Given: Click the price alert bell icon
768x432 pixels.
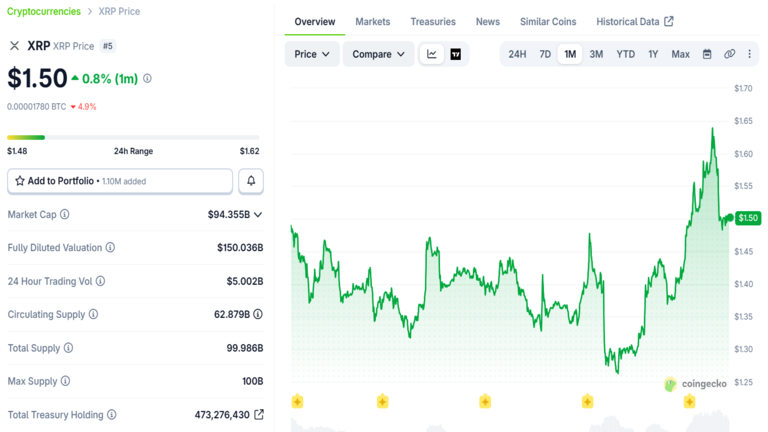Looking at the screenshot, I should point(251,181).
